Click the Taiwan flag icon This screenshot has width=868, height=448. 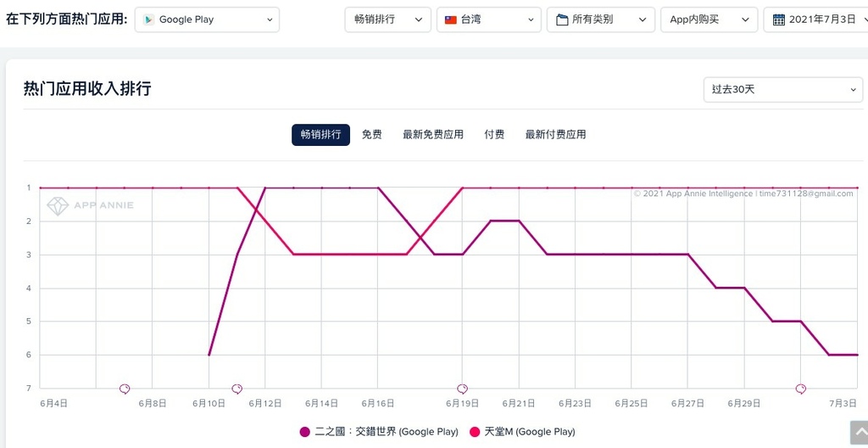[451, 20]
